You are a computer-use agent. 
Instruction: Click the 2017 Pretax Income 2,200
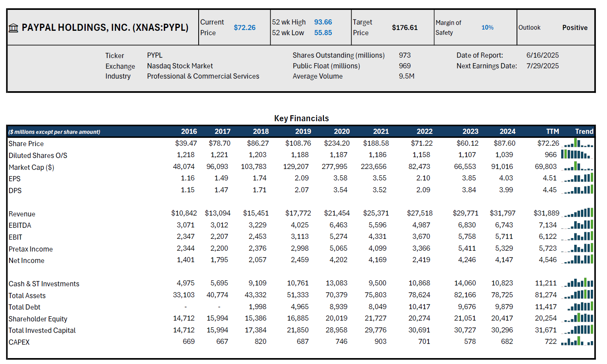(219, 248)
